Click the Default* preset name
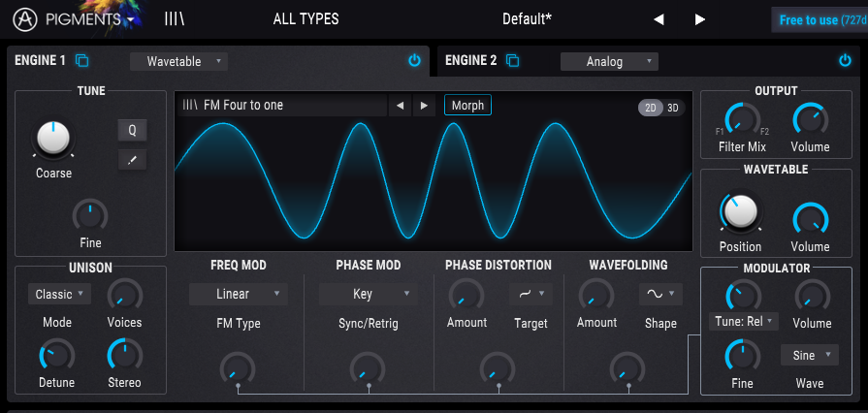This screenshot has width=868, height=413. click(527, 19)
